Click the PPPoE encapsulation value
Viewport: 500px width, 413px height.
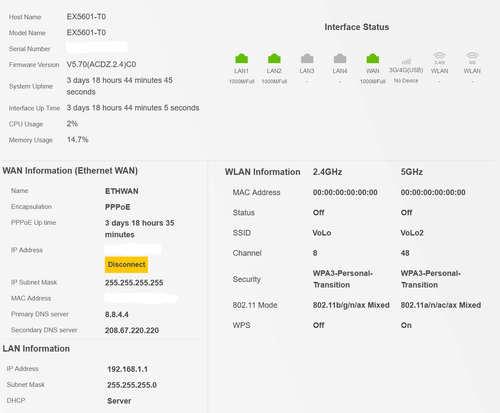118,207
